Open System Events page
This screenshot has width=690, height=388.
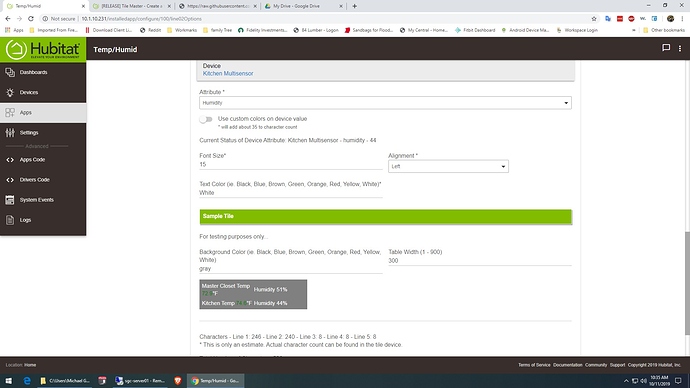pyautogui.click(x=43, y=200)
